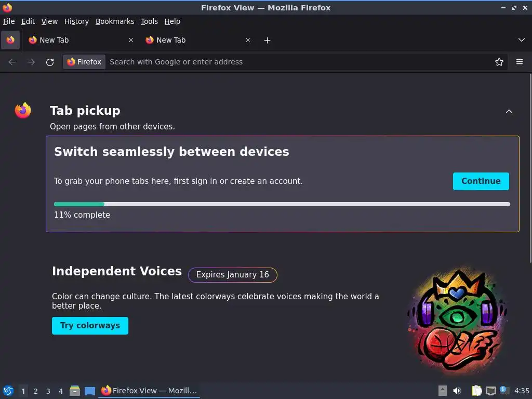532x399 pixels.
Task: Open the volume control in system tray
Action: click(x=457, y=391)
